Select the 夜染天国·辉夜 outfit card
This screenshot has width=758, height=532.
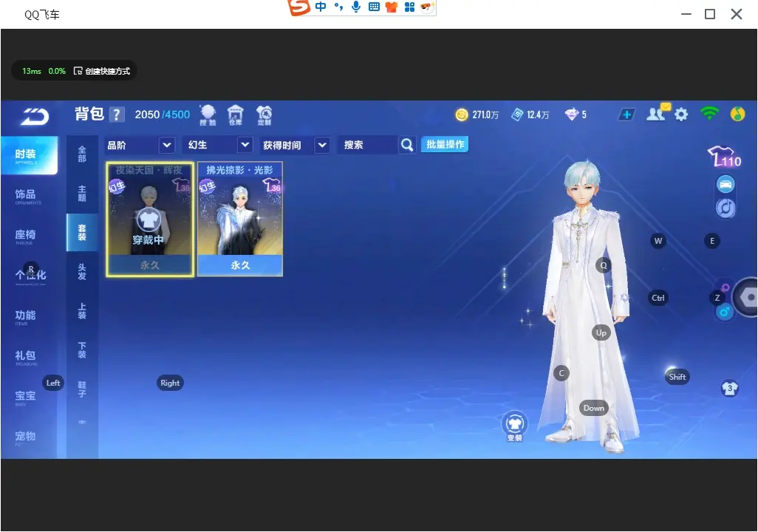click(150, 219)
